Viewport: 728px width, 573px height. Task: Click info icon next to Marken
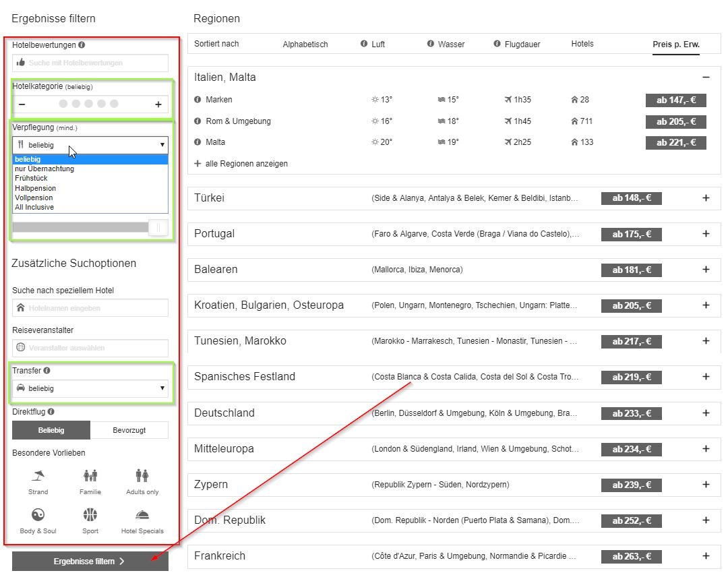[198, 100]
